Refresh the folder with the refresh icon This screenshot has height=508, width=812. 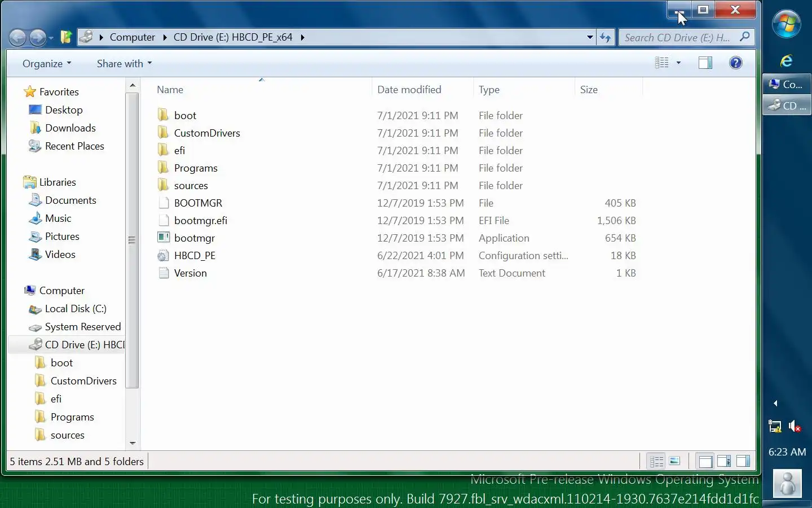[x=605, y=37]
